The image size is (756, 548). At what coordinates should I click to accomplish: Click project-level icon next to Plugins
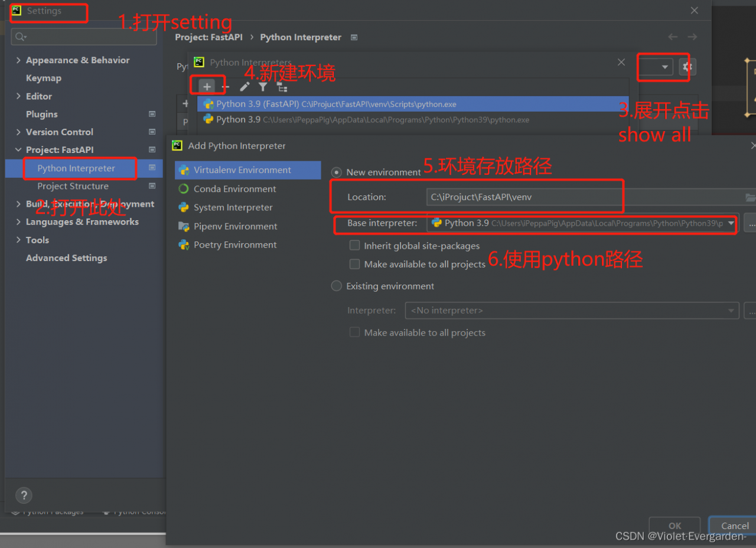coord(152,114)
